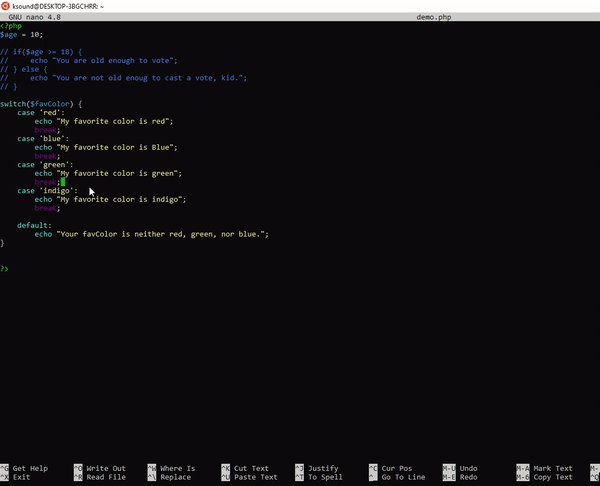600x486 pixels.
Task: Choose the Go To Line shortcut
Action: (x=403, y=477)
